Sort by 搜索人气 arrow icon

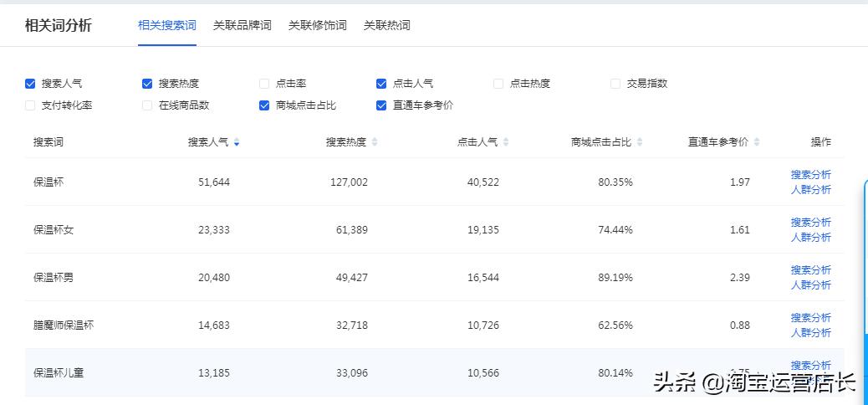[237, 142]
